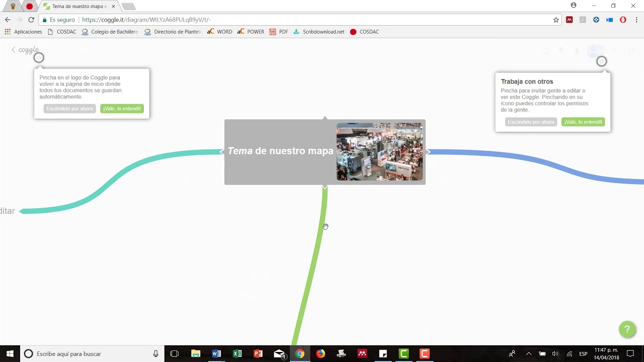The height and width of the screenshot is (362, 644).
Task: Open the volume control in the system tray
Action: 555,354
